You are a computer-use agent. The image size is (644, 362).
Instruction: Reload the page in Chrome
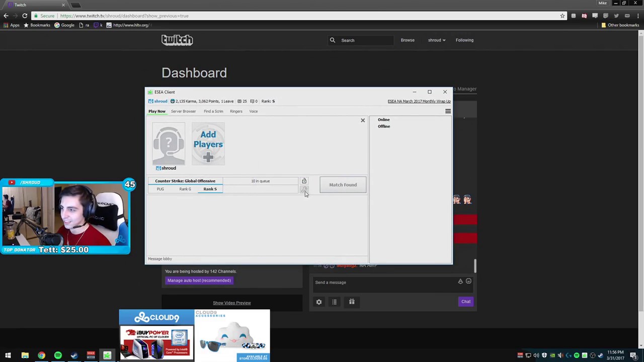coord(25,16)
